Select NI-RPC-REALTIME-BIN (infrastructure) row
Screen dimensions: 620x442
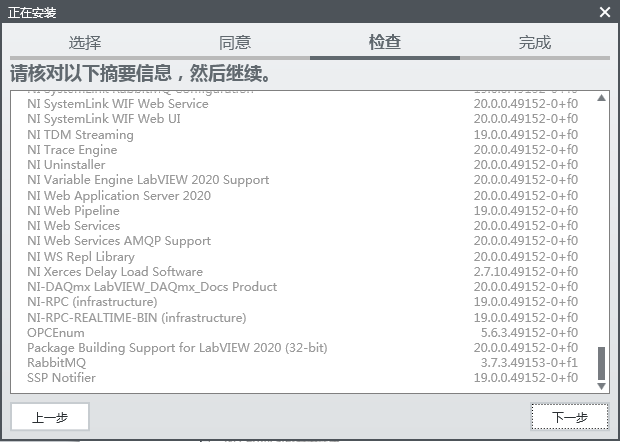(136, 317)
